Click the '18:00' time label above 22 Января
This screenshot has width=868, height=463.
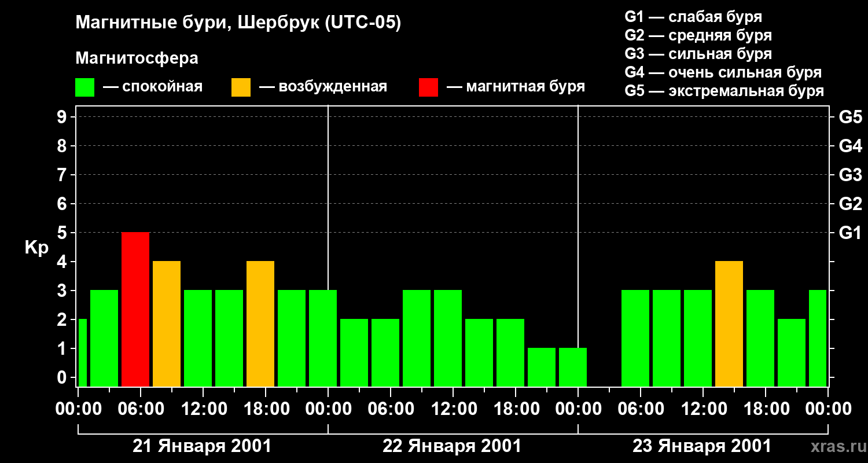point(516,409)
